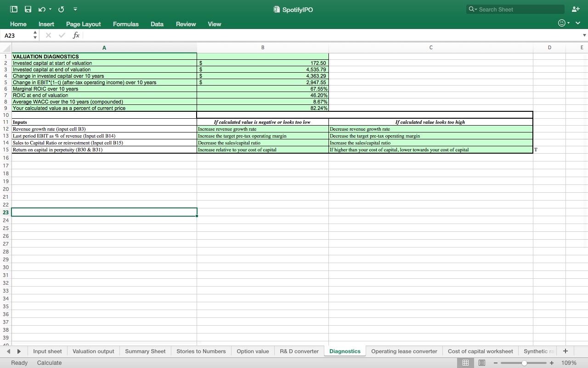Image resolution: width=588 pixels, height=368 pixels.
Task: Click the zoom in plus button
Action: [x=552, y=363]
